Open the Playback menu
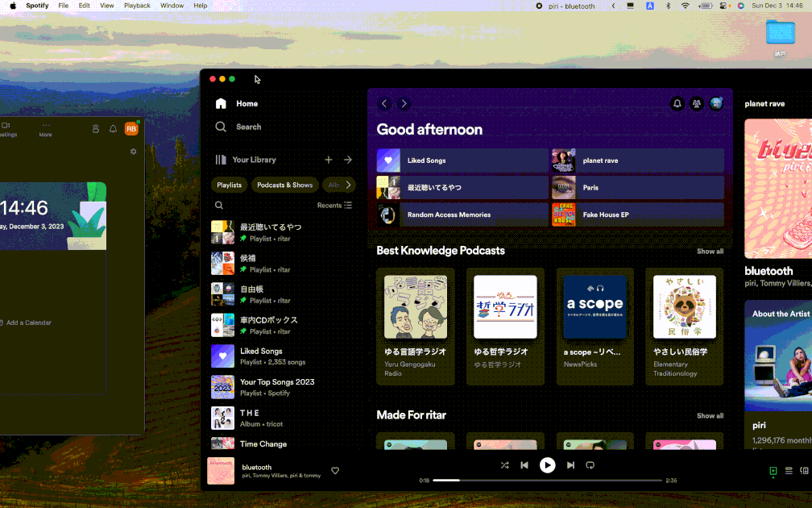The image size is (812, 508). point(137,6)
